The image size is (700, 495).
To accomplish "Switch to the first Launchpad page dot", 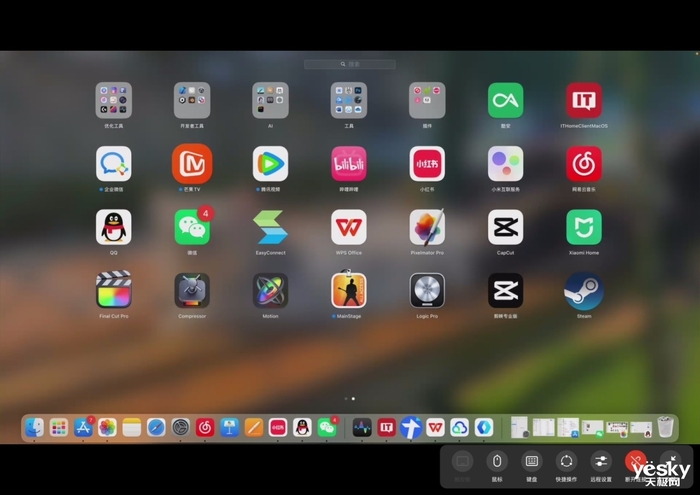I will pyautogui.click(x=346, y=399).
